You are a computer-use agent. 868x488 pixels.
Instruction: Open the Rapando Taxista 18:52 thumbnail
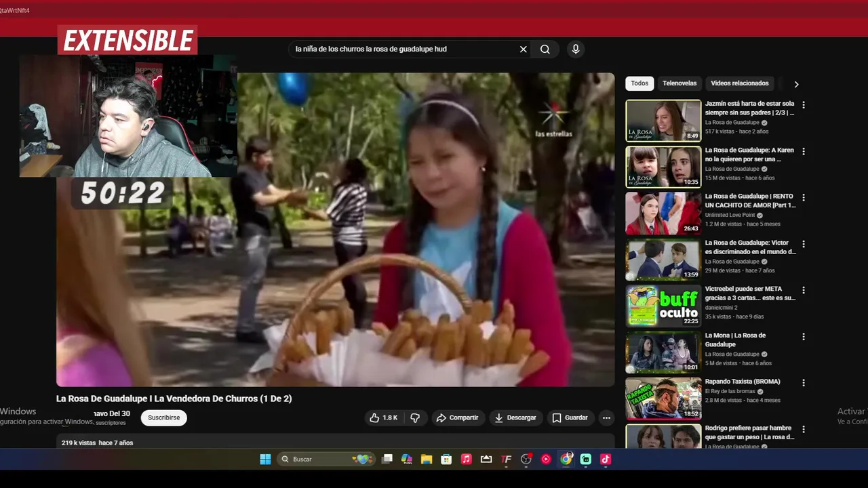point(663,399)
